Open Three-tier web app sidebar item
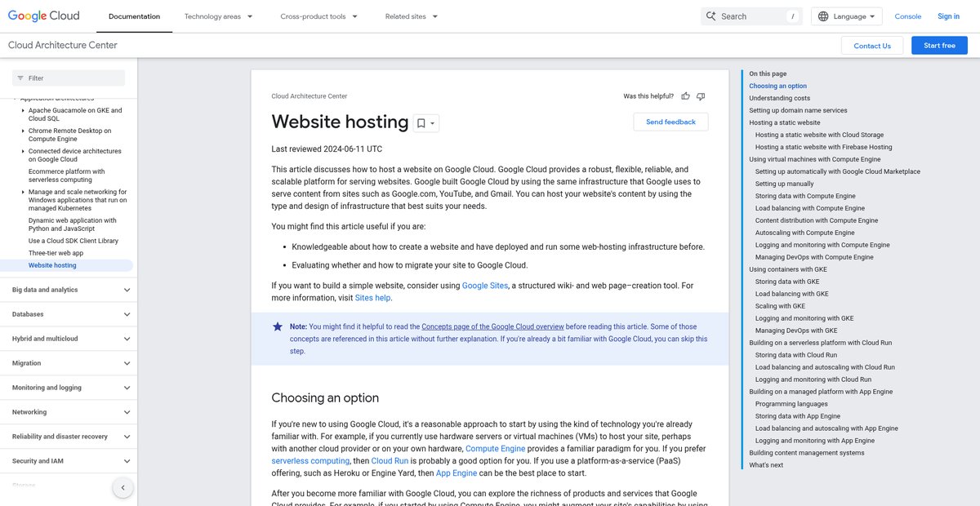 pos(56,253)
